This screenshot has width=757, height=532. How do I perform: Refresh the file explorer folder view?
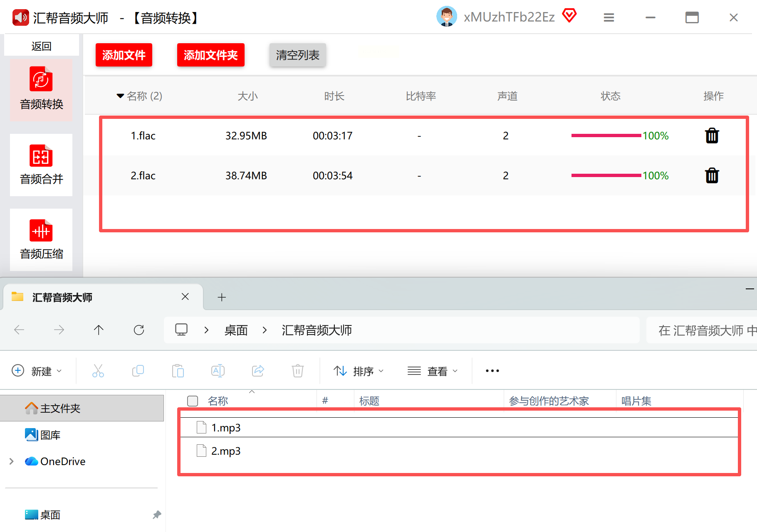[139, 330]
